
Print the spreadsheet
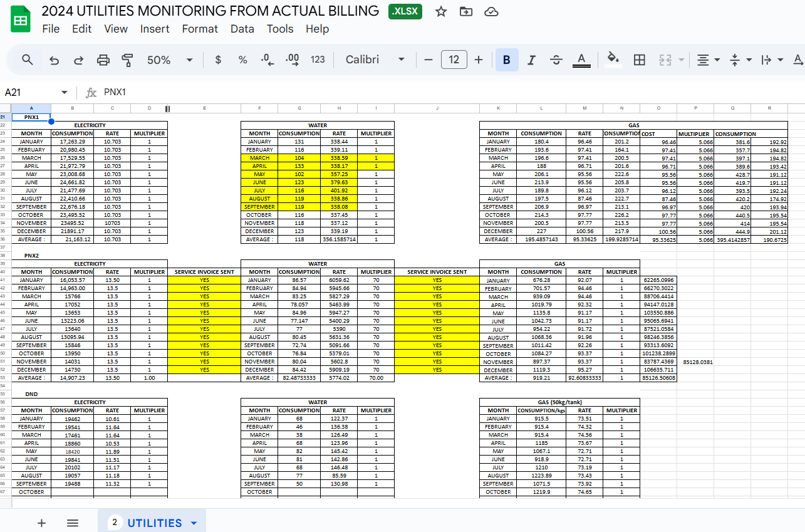(103, 60)
